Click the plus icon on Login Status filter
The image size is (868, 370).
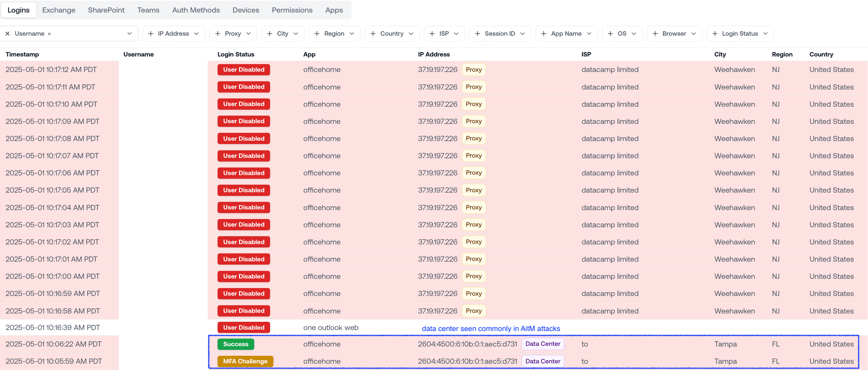pos(715,34)
